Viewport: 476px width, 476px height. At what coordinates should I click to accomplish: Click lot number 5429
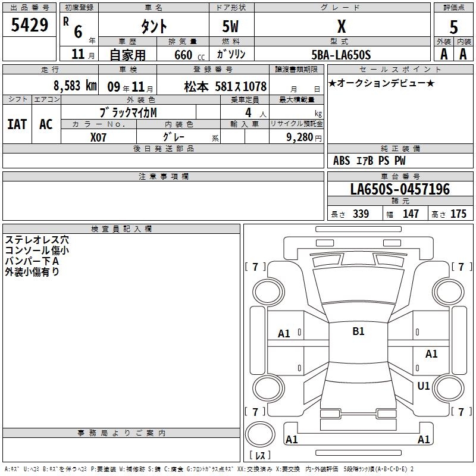29,25
